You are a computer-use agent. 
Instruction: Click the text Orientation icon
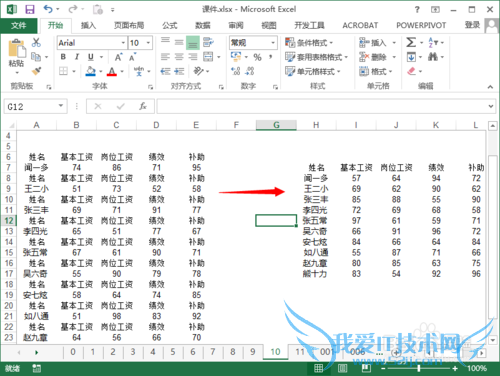199,71
